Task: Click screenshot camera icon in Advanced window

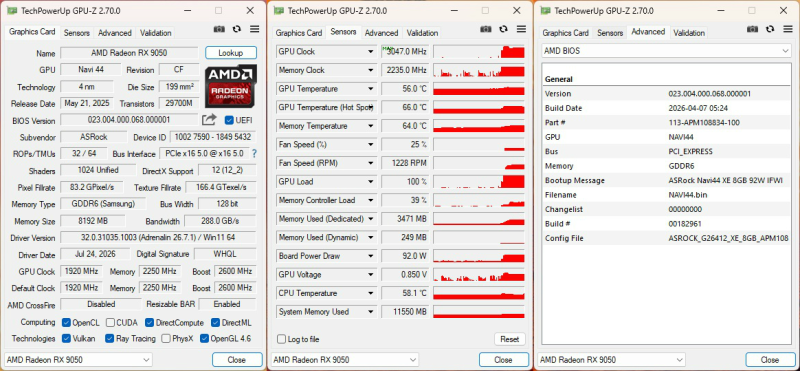Action: (753, 30)
